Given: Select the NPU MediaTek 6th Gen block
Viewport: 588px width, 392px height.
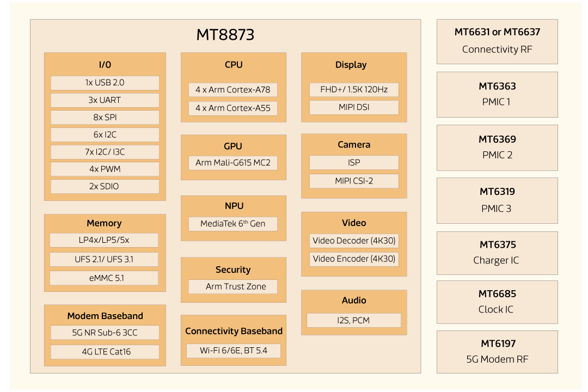Looking at the screenshot, I should 233,224.
